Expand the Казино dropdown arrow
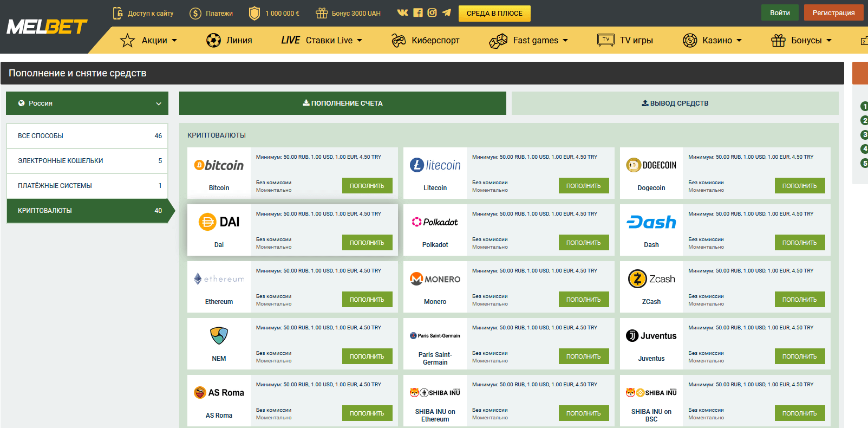The image size is (868, 428). tap(739, 41)
